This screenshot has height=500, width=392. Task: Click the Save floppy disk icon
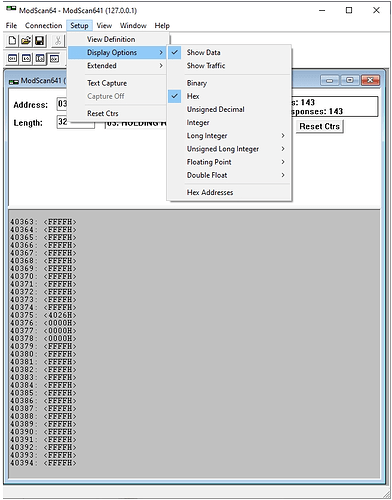[39, 41]
